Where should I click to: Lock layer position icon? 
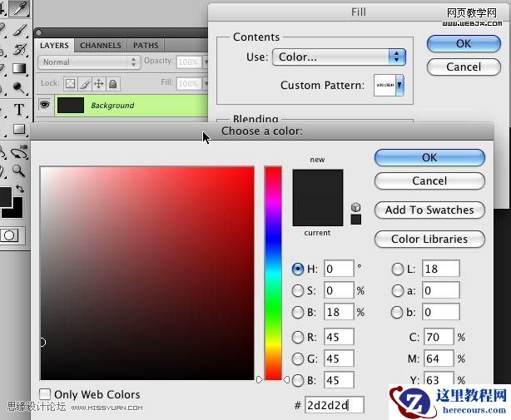99,84
